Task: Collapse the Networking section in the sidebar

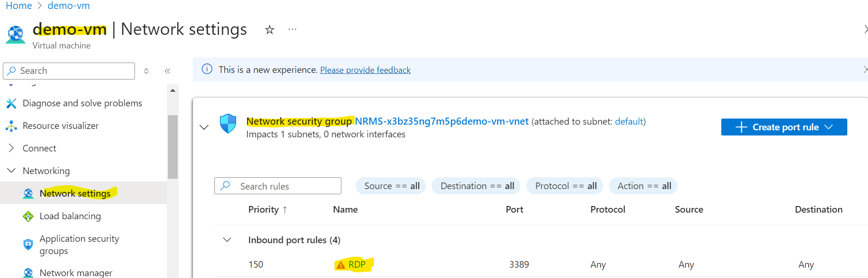Action: tap(11, 170)
